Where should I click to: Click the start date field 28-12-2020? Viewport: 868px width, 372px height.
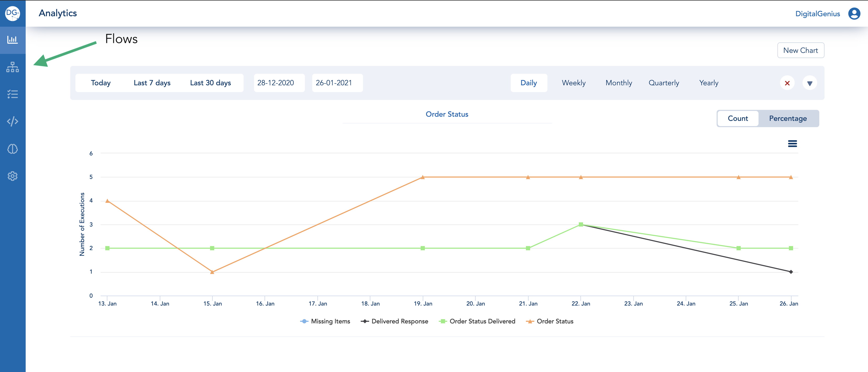point(279,83)
